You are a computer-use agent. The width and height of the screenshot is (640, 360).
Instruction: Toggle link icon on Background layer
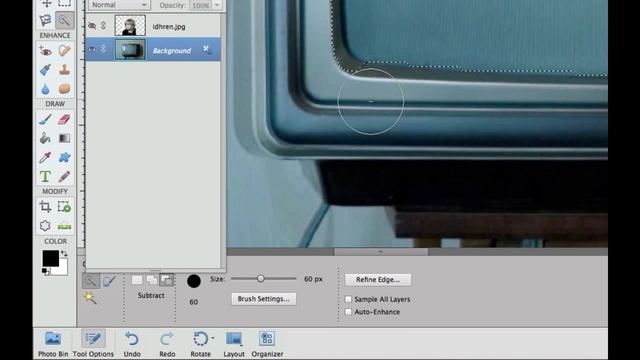click(x=104, y=49)
